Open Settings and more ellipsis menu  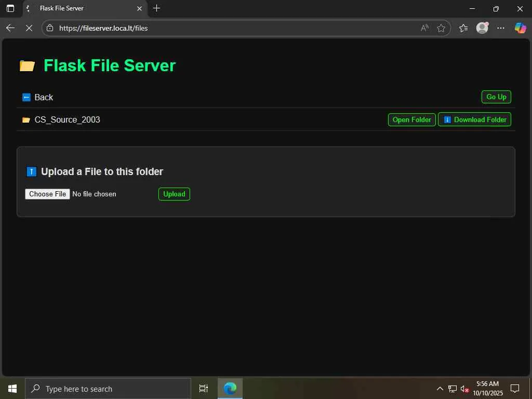(500, 28)
